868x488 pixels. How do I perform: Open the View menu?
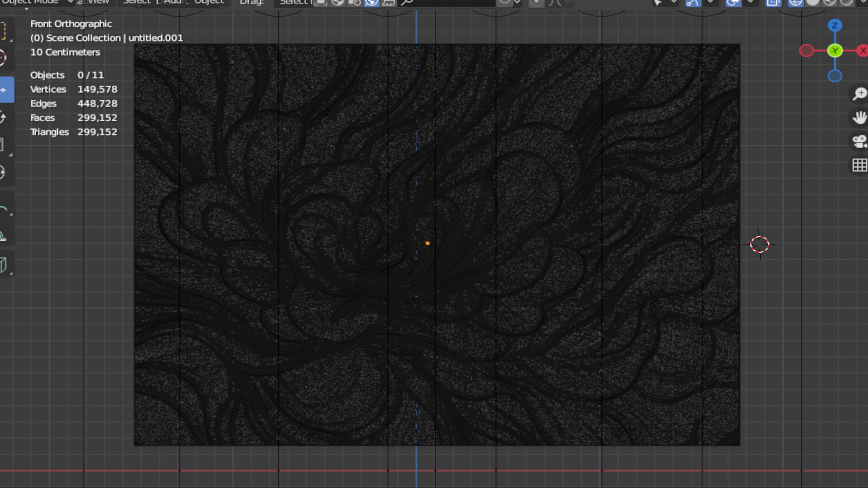(98, 2)
